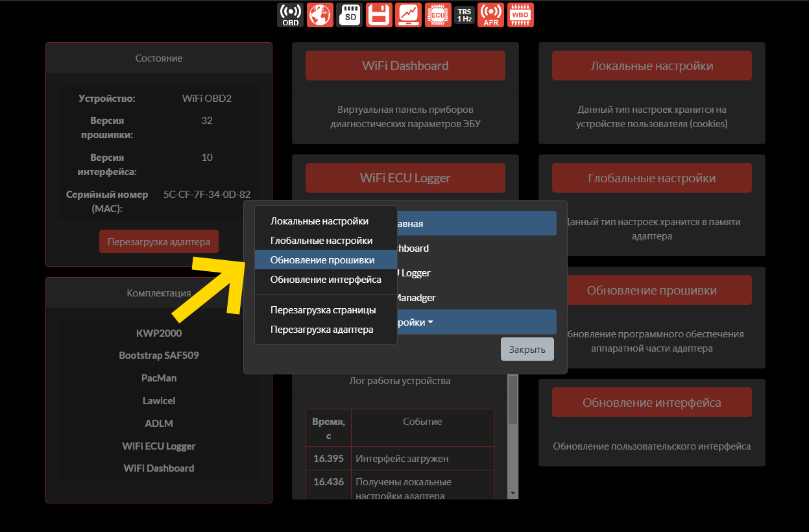Choose highlighted Обновление прошивки menu item
The image size is (809, 532).
pos(322,260)
